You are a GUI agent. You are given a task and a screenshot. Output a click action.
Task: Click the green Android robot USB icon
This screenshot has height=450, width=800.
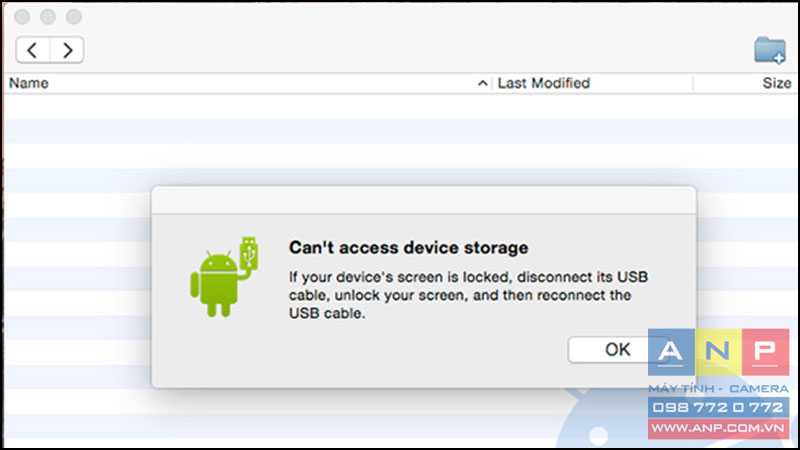click(x=224, y=277)
